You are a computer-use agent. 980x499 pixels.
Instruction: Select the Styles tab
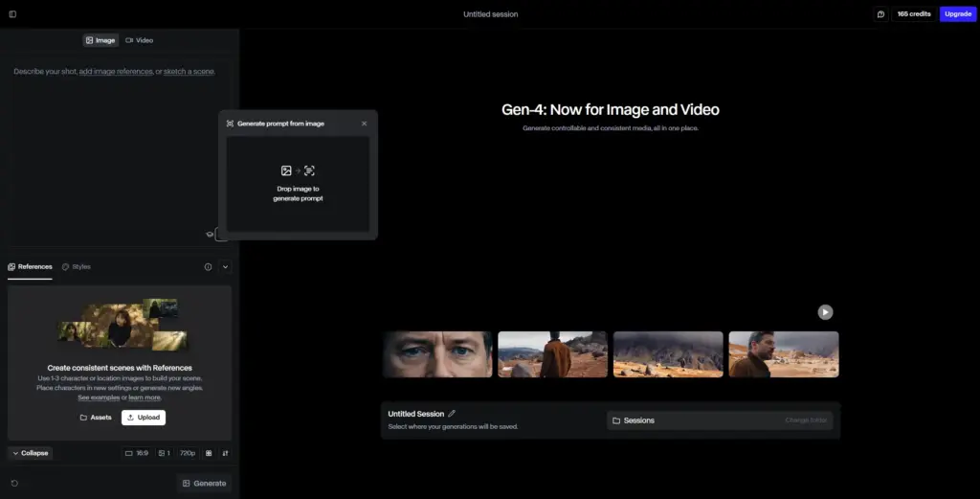click(x=77, y=266)
